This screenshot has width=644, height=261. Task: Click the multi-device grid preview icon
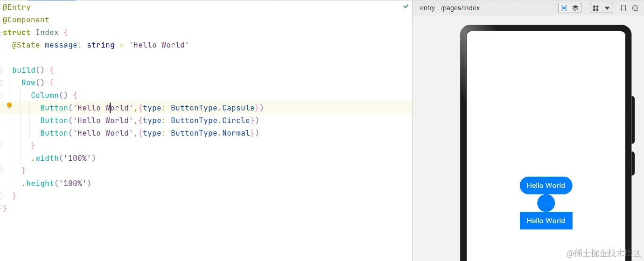(596, 8)
